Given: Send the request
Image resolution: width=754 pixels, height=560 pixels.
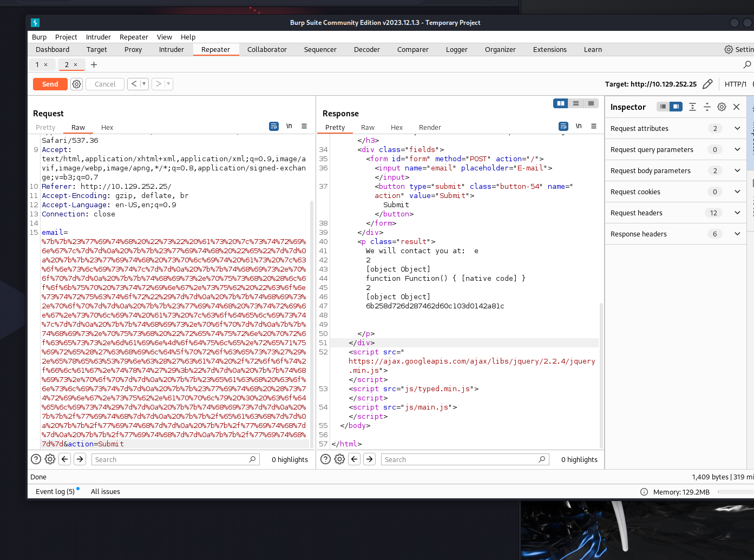Looking at the screenshot, I should 50,84.
